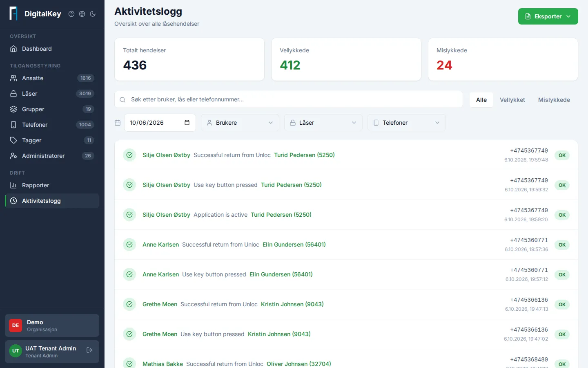Click the success check icon for Silje 19:59:48
588x368 pixels.
[x=129, y=155]
